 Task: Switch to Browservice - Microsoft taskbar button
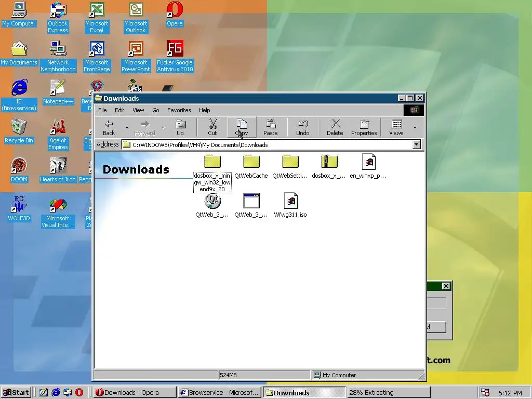point(220,393)
